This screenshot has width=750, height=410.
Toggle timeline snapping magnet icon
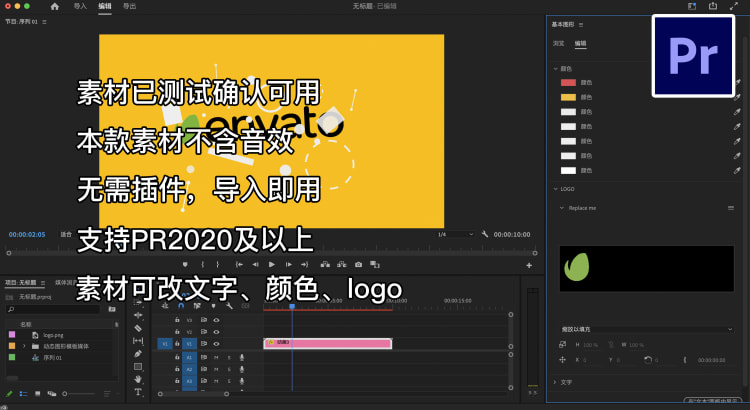pos(181,306)
